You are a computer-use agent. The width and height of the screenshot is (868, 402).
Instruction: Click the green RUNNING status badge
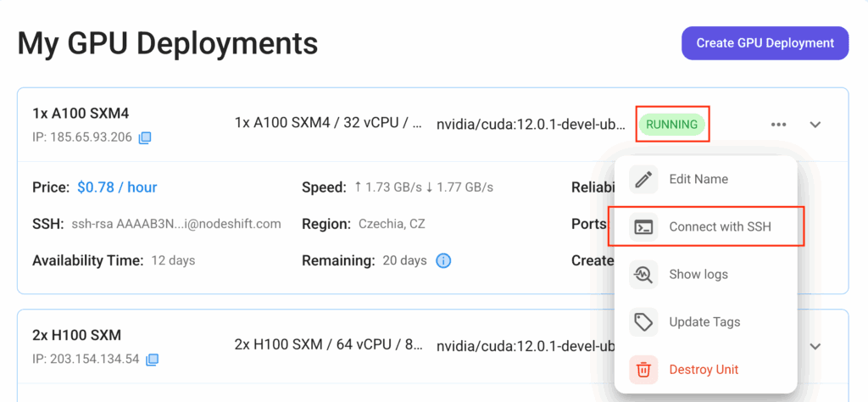point(672,125)
